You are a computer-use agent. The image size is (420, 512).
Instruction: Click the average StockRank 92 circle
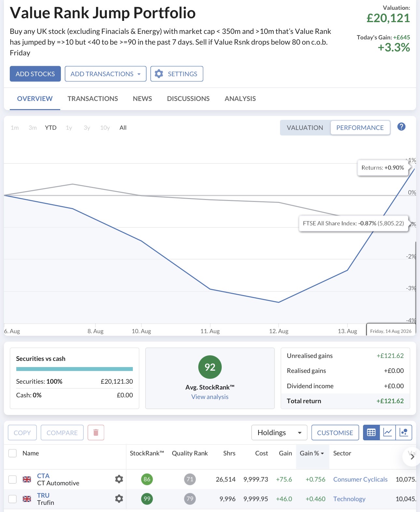[x=210, y=367]
